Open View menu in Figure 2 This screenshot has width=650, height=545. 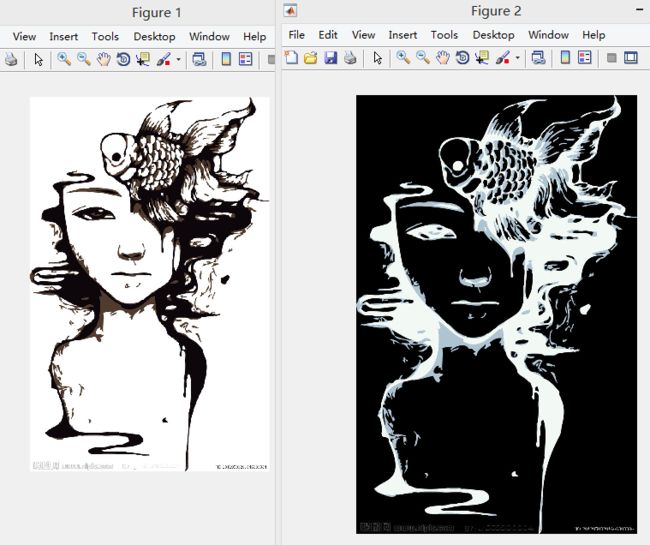[364, 35]
